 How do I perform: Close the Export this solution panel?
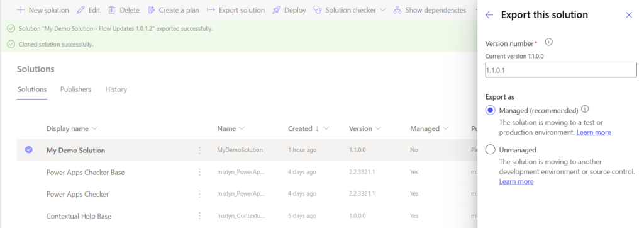pos(629,15)
